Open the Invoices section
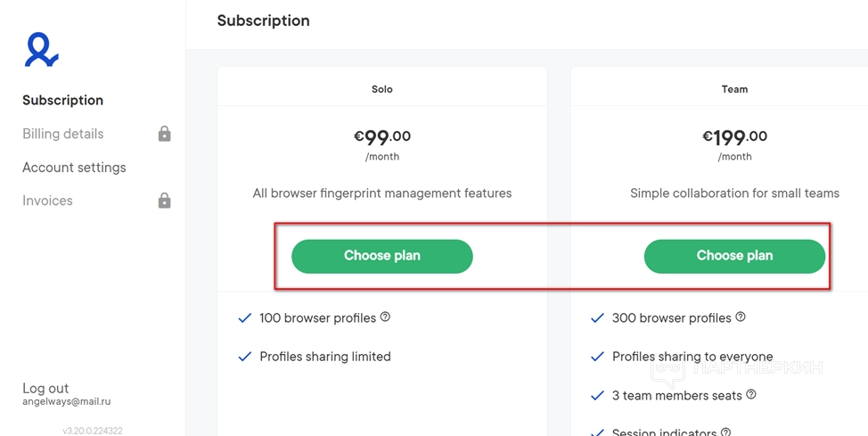868x436 pixels. click(x=47, y=201)
